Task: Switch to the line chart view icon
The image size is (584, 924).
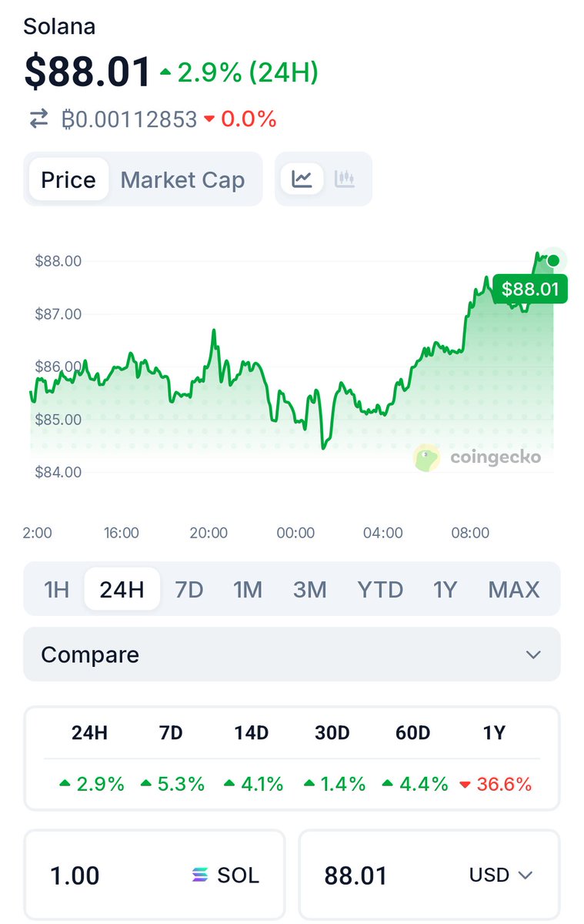Action: pyautogui.click(x=302, y=179)
